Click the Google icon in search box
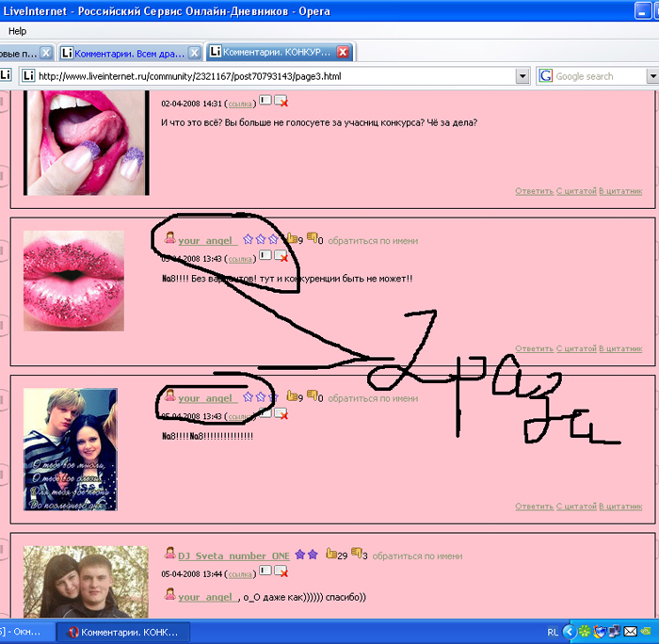 tap(545, 76)
